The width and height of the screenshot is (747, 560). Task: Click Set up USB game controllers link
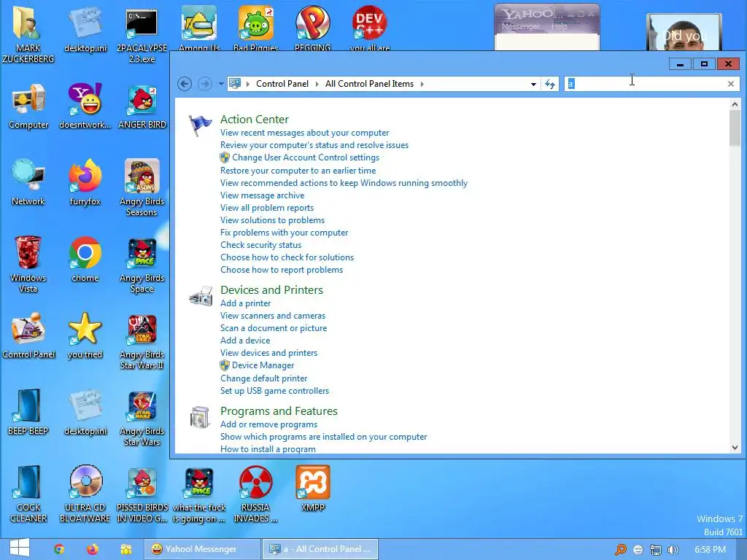click(274, 391)
